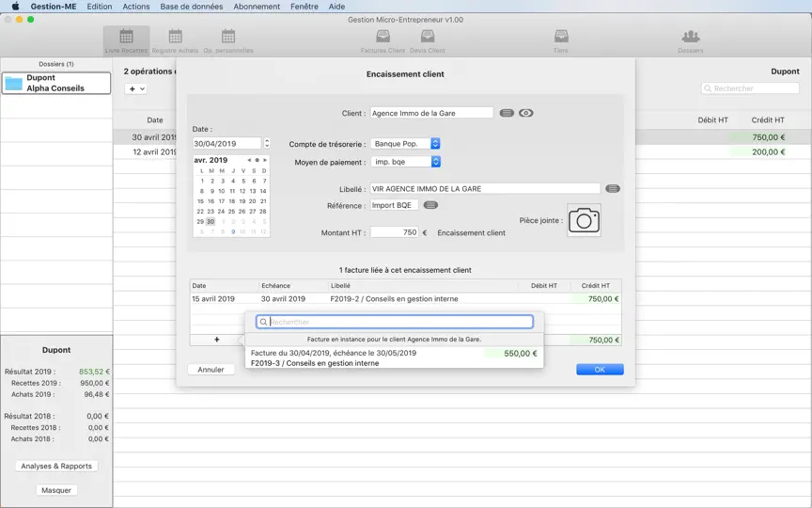Select day 22 in April calendar
The height and width of the screenshot is (508, 812).
(200, 212)
